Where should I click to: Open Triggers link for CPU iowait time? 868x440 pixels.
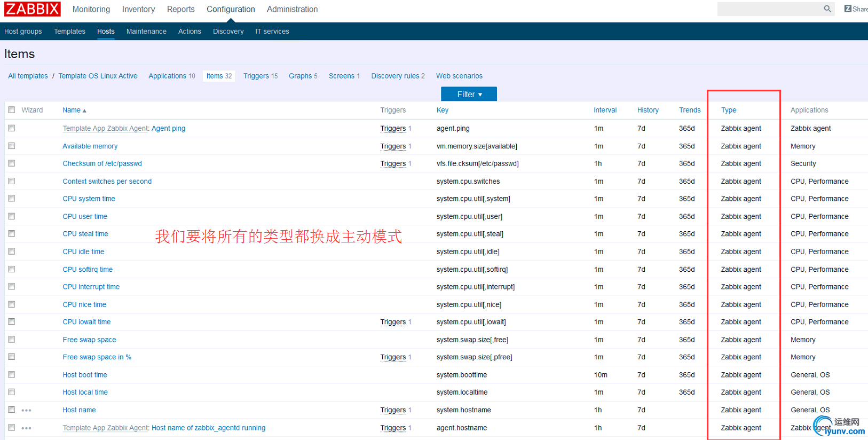click(x=393, y=322)
